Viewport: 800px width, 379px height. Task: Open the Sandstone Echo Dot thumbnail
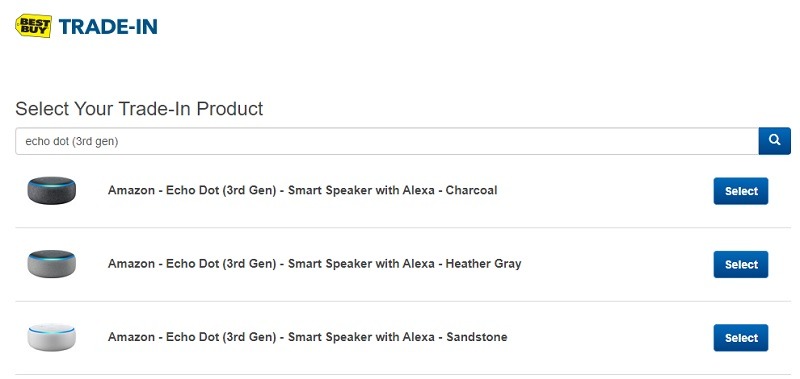52,337
